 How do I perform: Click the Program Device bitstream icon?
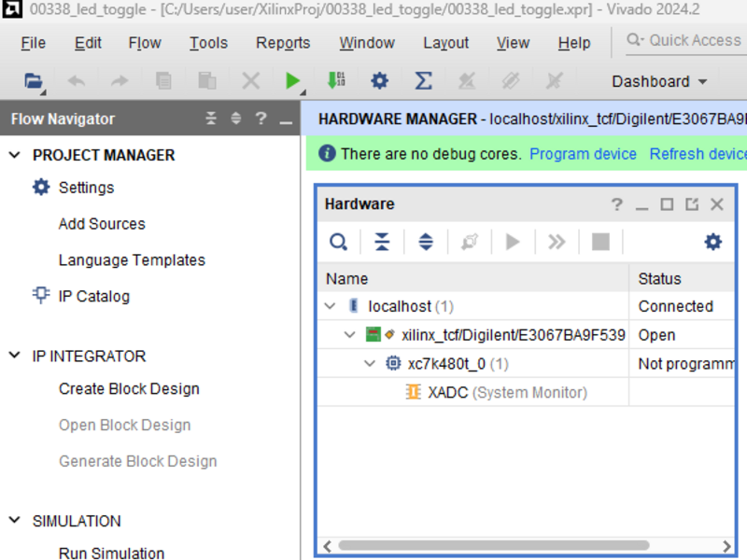(x=336, y=81)
